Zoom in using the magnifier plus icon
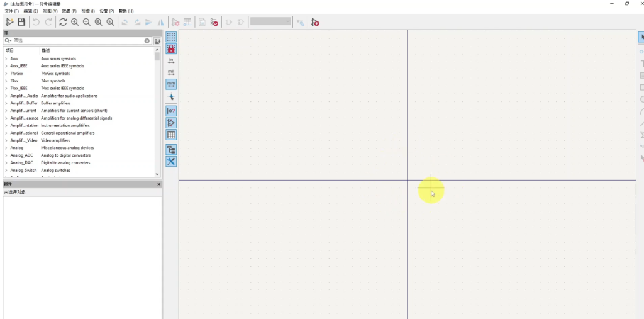The width and height of the screenshot is (644, 319). pyautogui.click(x=75, y=22)
